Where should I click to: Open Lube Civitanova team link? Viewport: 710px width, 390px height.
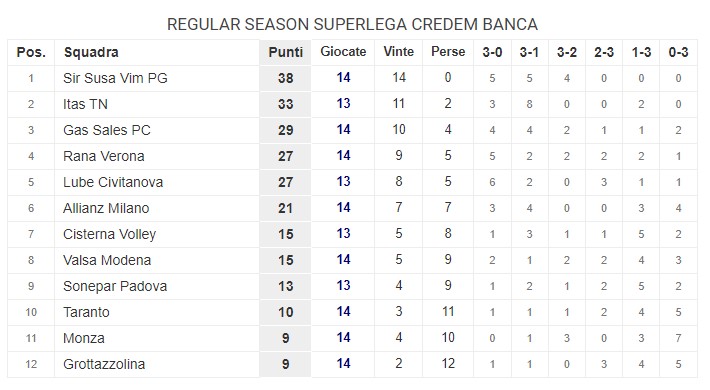(113, 182)
